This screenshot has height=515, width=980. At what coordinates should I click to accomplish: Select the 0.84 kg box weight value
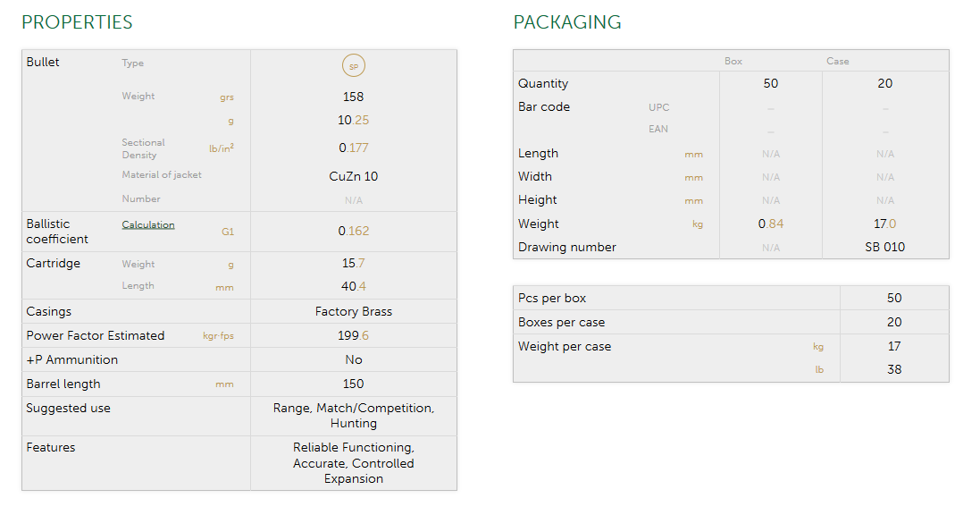pos(770,224)
